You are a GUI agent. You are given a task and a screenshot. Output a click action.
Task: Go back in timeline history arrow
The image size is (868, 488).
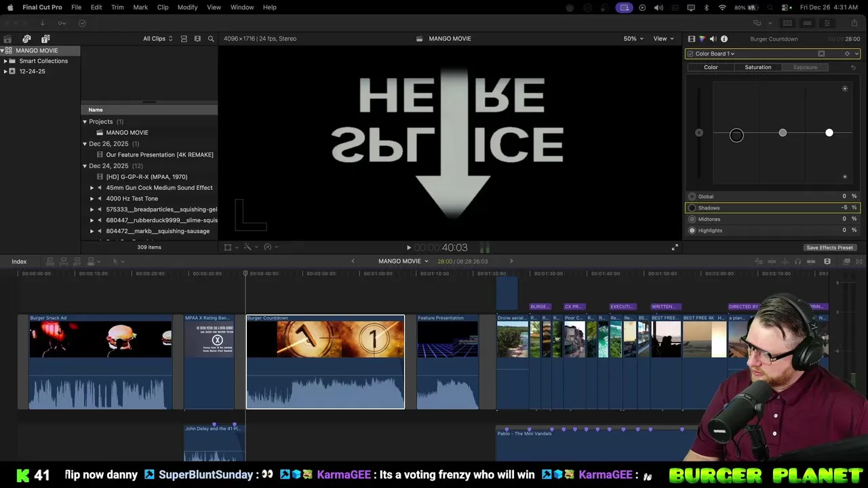coord(353,261)
